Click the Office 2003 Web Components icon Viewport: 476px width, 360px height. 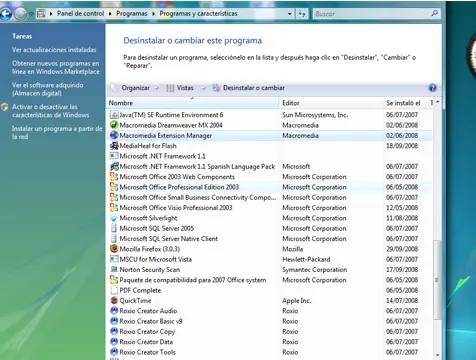tap(114, 177)
